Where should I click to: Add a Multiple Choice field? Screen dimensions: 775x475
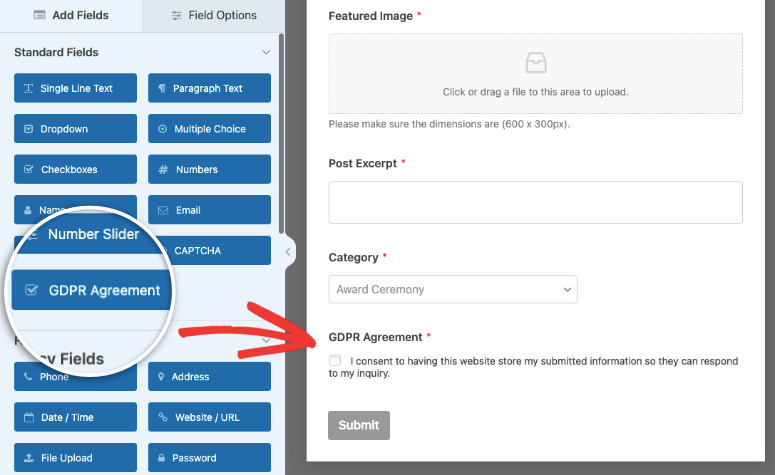click(209, 129)
